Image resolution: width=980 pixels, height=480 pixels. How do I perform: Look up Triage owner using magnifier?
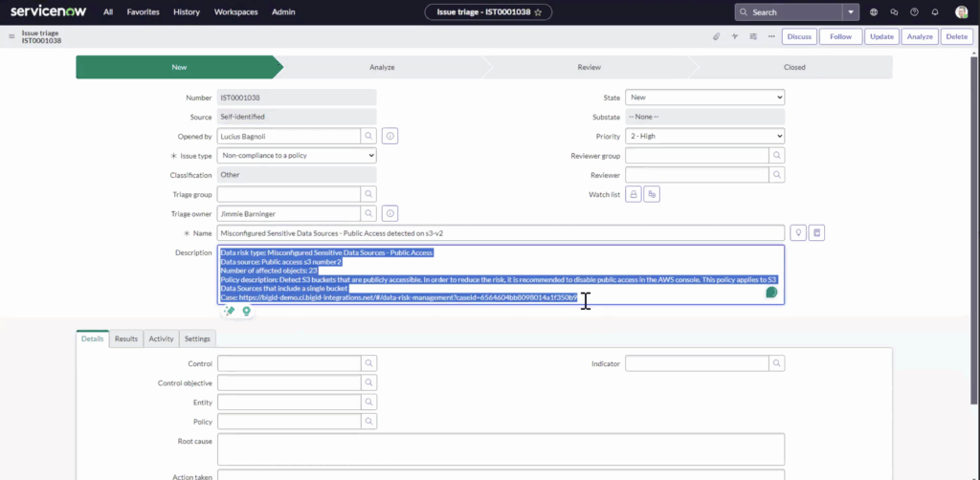point(368,214)
